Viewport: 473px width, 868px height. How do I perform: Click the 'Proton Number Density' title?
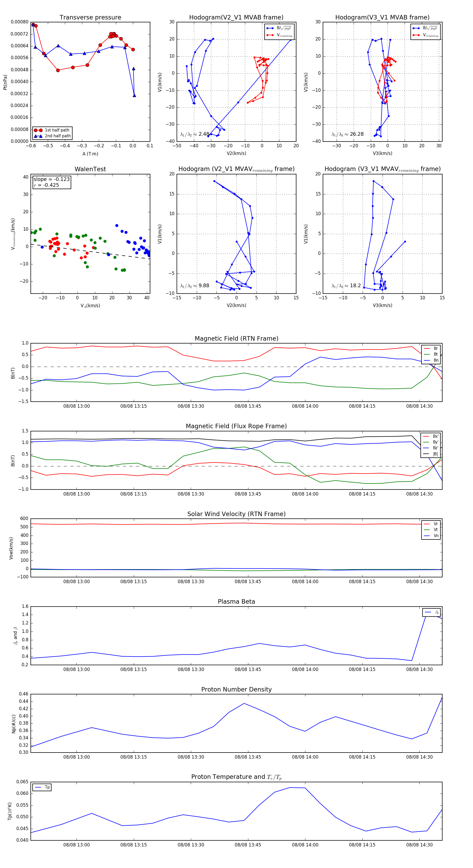[x=236, y=689]
